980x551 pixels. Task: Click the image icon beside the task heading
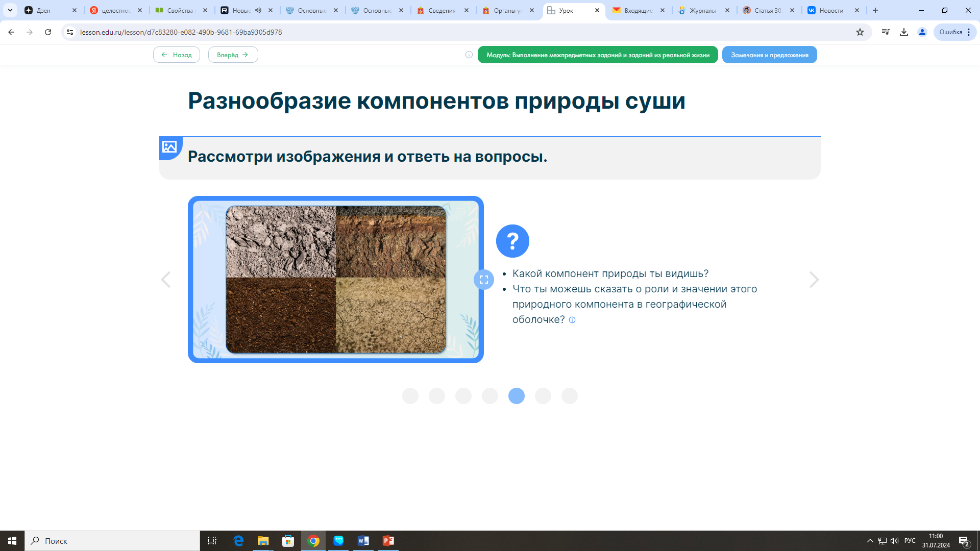170,147
